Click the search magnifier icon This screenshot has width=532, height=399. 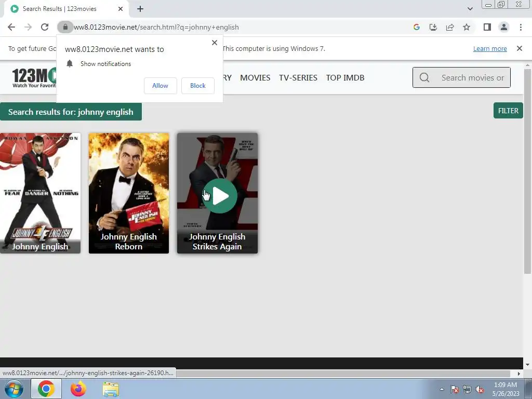click(424, 78)
